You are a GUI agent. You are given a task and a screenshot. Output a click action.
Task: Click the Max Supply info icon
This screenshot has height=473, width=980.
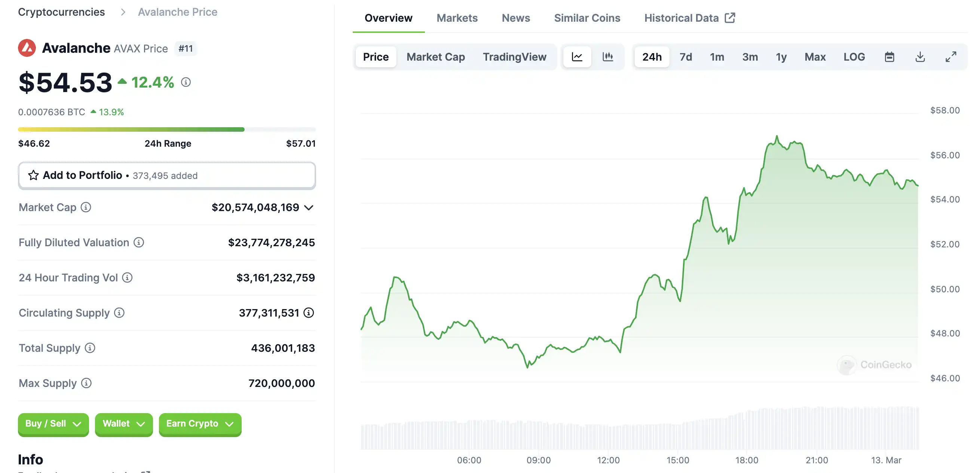coord(86,383)
